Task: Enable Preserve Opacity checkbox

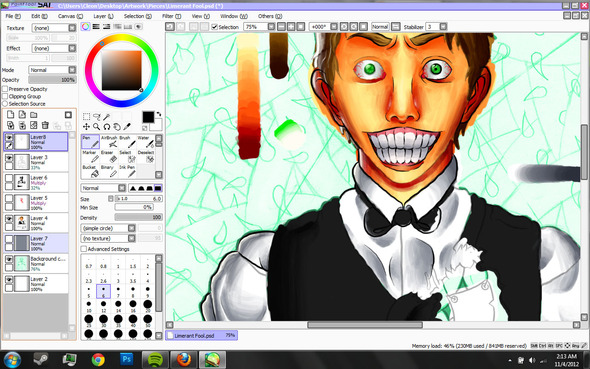Action: click(5, 89)
